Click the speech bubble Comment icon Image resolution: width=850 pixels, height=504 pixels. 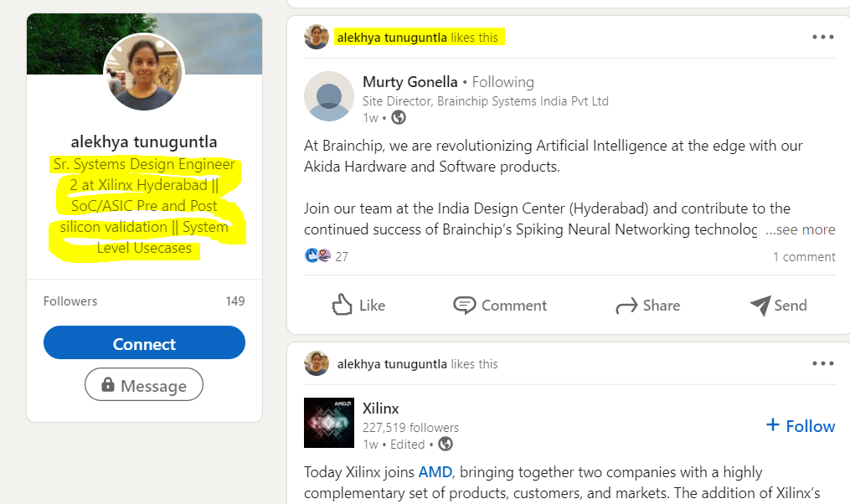pyautogui.click(x=465, y=305)
